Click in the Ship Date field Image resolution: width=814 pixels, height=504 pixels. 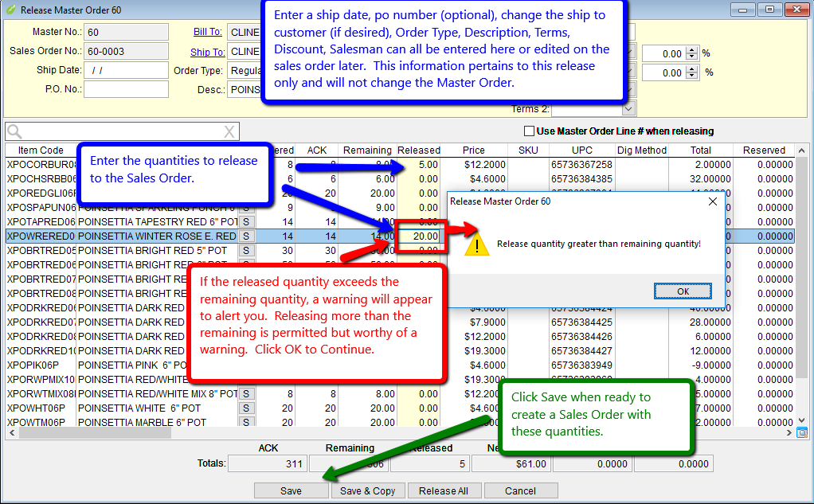(126, 70)
